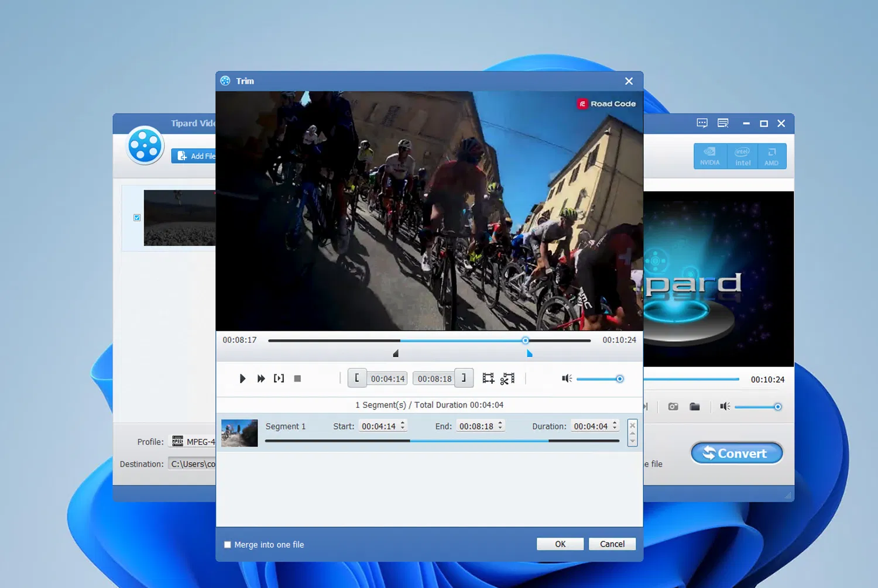The height and width of the screenshot is (588, 878).
Task: Click the Segment 1 range bar
Action: point(442,441)
